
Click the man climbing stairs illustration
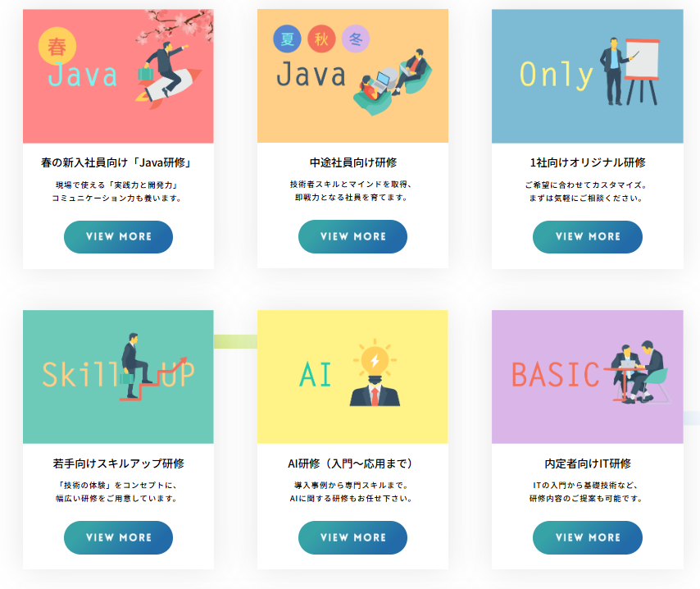coord(152,367)
